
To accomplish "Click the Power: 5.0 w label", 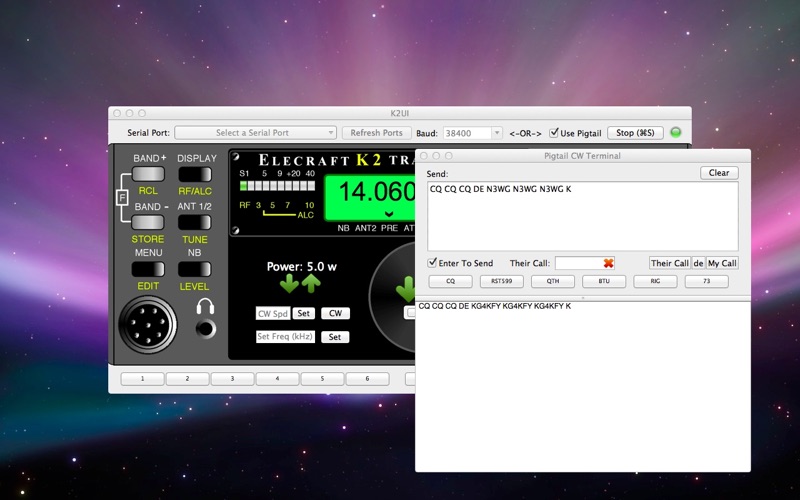I will [302, 266].
